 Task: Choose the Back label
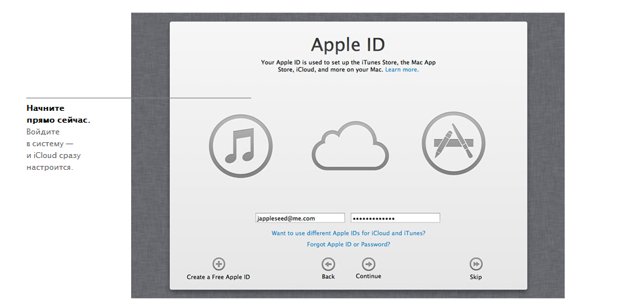(328, 277)
